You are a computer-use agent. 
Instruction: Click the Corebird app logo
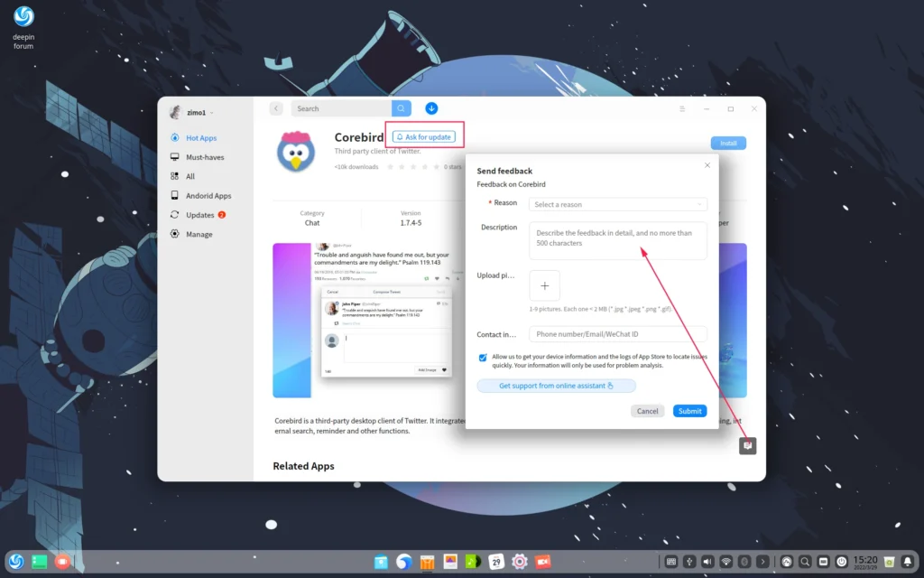pyautogui.click(x=296, y=152)
